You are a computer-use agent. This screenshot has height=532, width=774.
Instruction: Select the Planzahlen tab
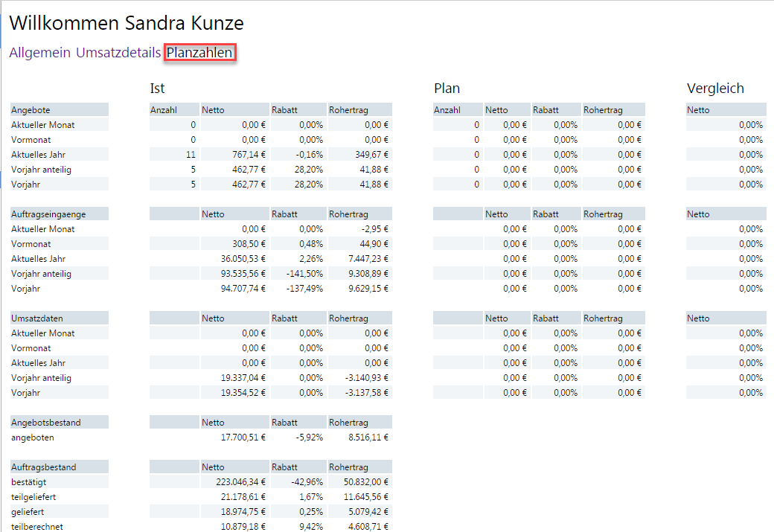click(x=199, y=53)
